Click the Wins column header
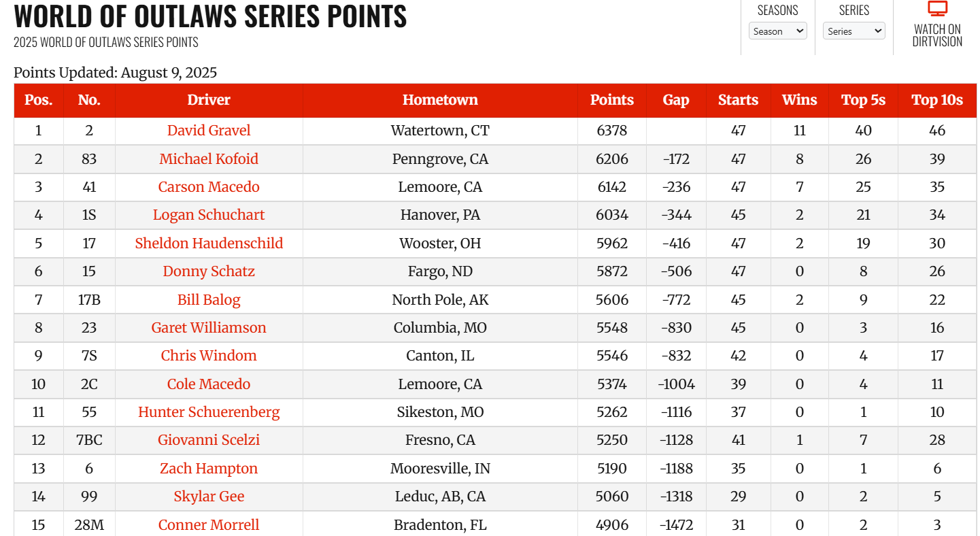This screenshot has height=536, width=980. coord(799,100)
